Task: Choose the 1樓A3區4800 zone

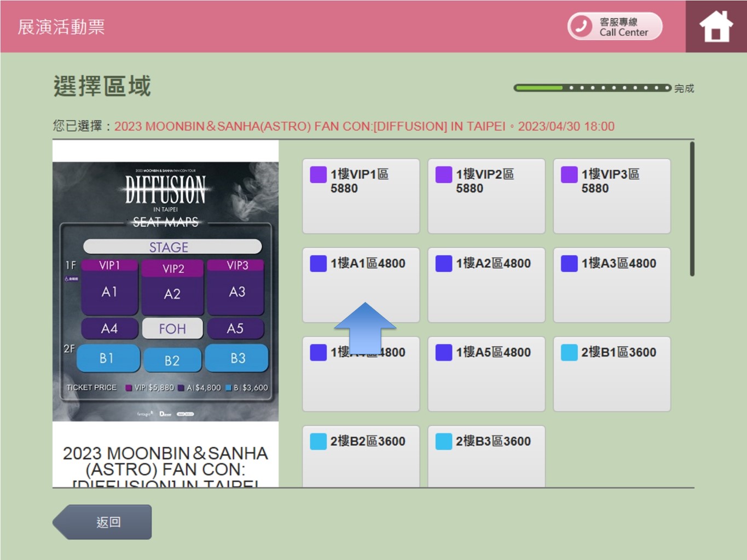Action: click(612, 285)
